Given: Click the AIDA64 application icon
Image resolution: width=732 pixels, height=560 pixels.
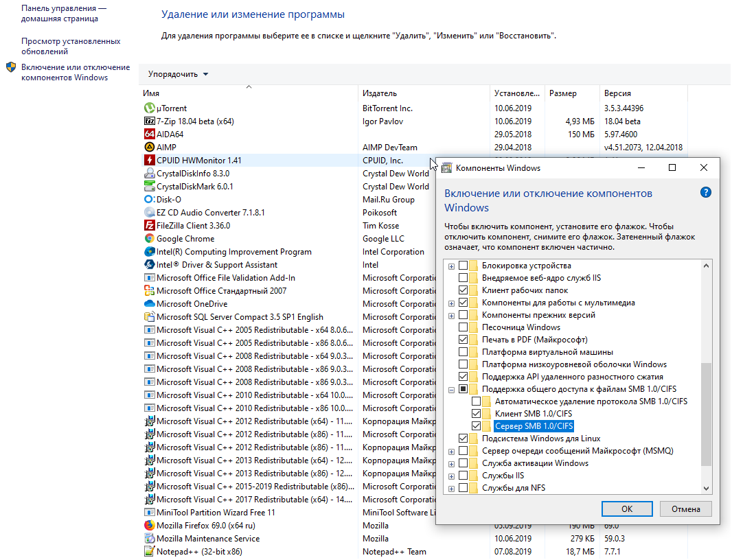Looking at the screenshot, I should coord(150,135).
